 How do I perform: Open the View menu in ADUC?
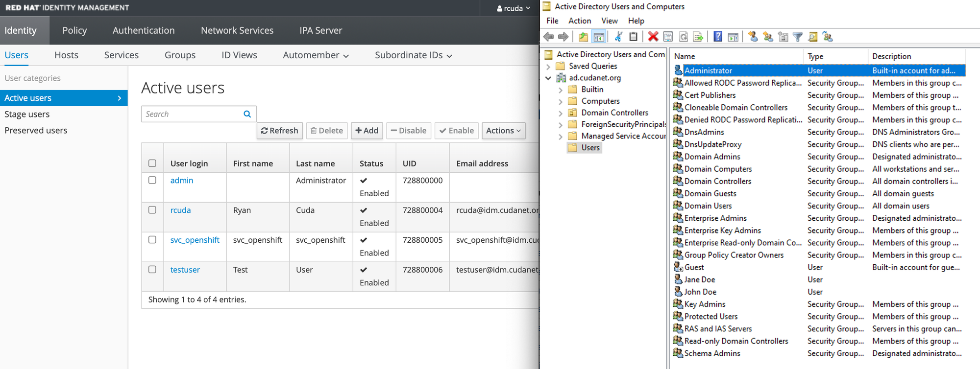(610, 21)
